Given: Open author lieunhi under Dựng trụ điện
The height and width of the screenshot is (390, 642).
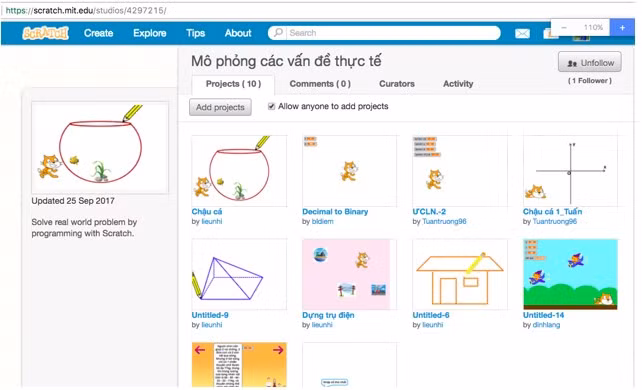Looking at the screenshot, I should click(x=322, y=325).
